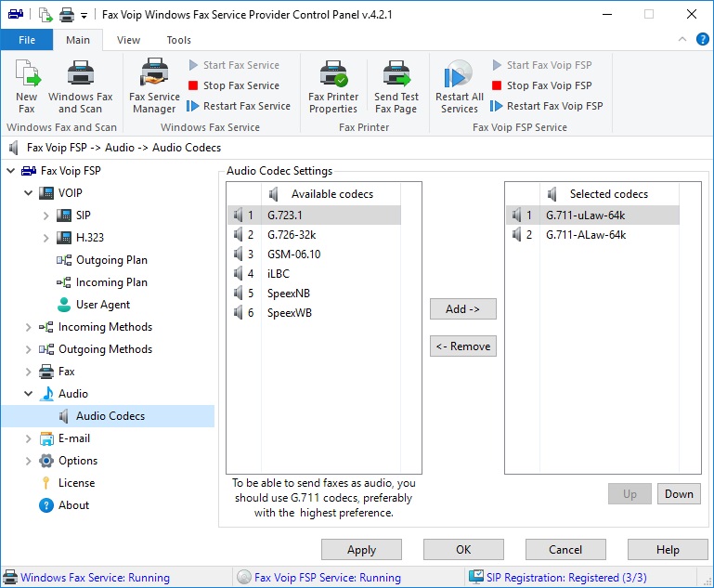Image resolution: width=714 pixels, height=588 pixels.
Task: Click the Add -> button
Action: click(462, 309)
